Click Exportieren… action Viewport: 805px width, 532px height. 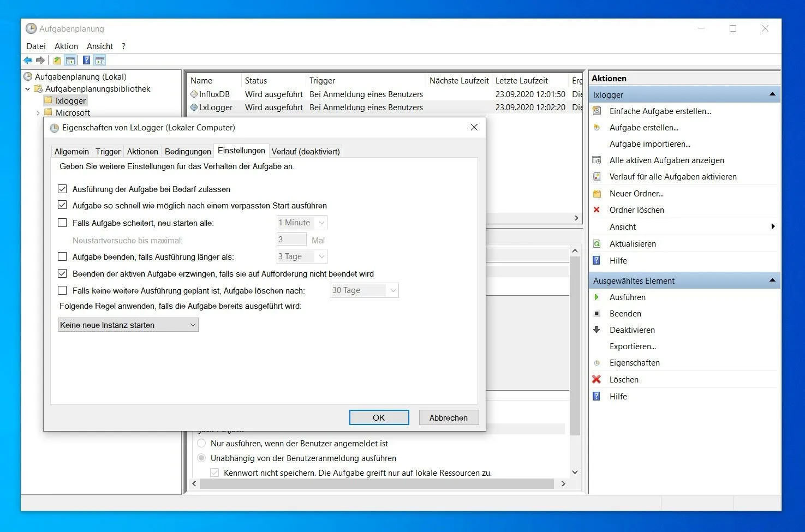(x=633, y=346)
